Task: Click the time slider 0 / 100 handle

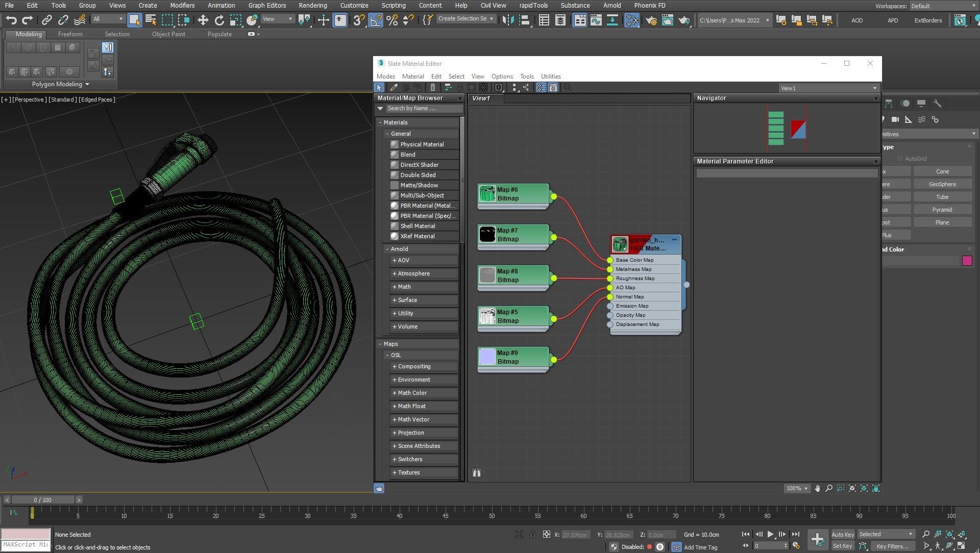Action: 43,500
